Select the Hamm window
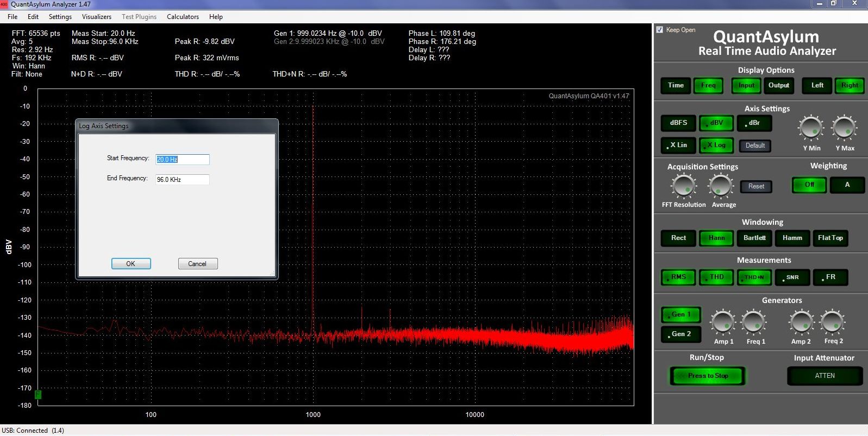 pyautogui.click(x=792, y=238)
